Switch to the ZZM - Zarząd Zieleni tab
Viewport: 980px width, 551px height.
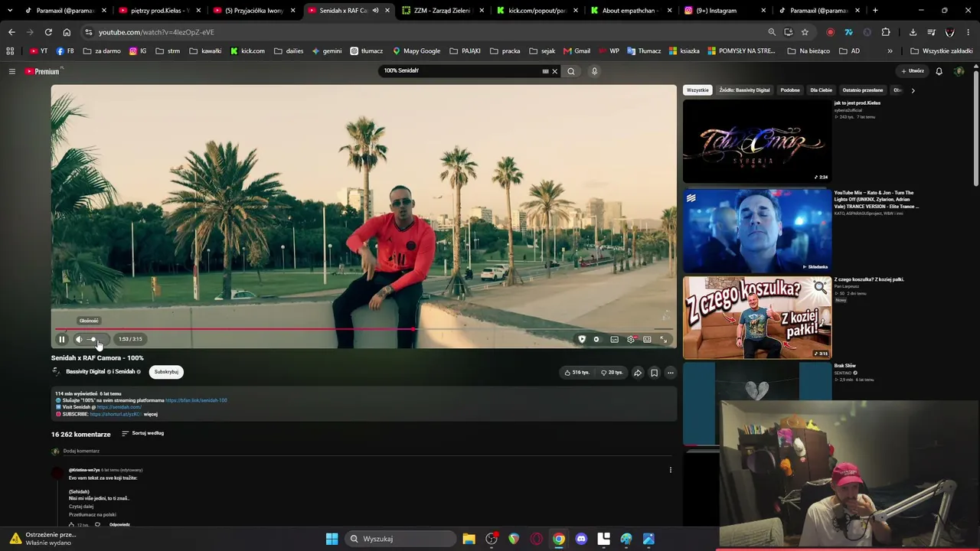point(443,11)
